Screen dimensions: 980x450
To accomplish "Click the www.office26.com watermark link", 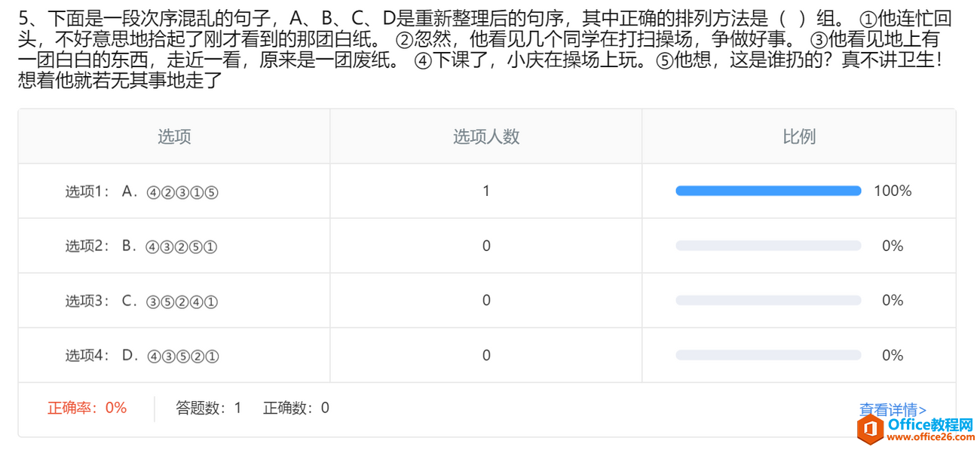I will [x=930, y=437].
